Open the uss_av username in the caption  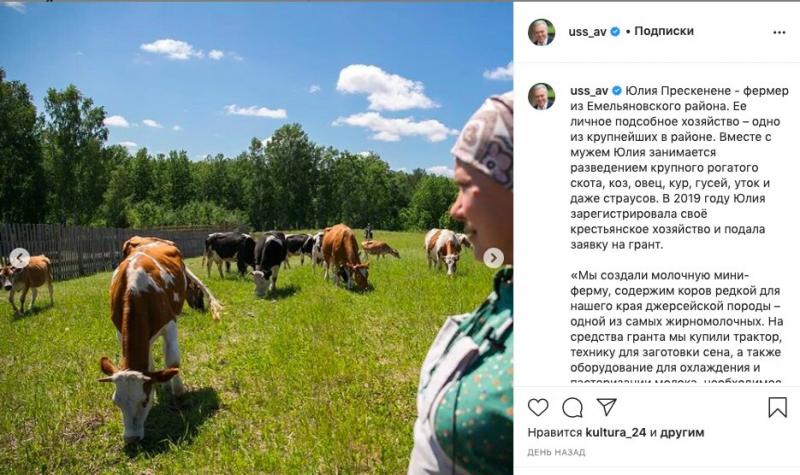(x=589, y=91)
